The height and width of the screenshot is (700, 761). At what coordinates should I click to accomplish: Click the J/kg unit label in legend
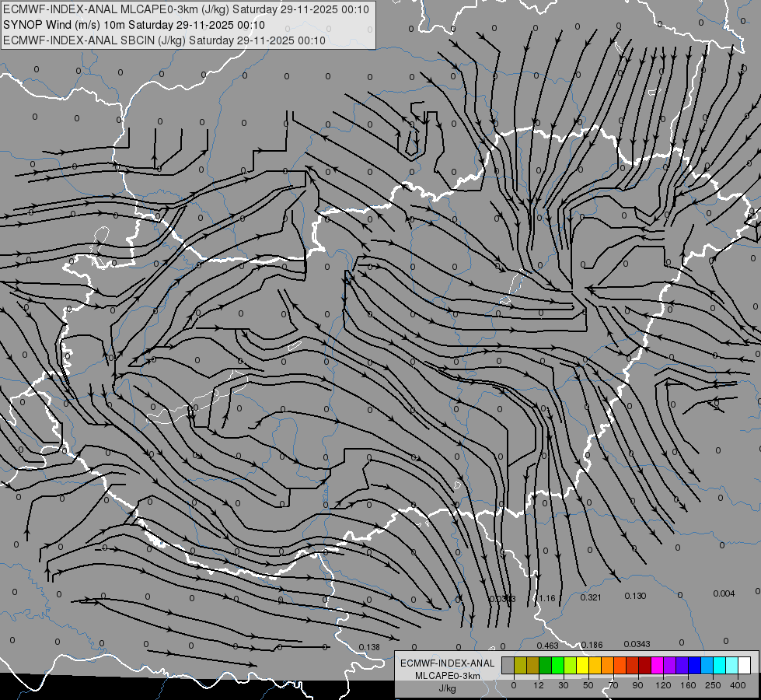[448, 688]
